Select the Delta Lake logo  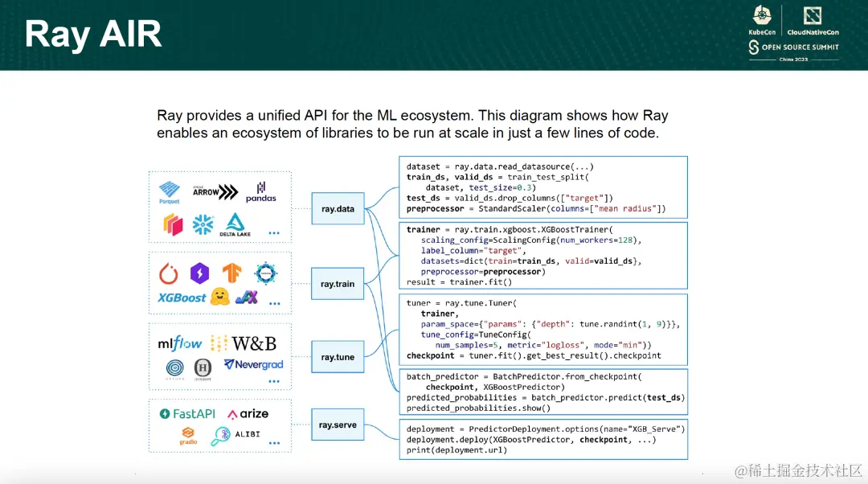coord(235,225)
